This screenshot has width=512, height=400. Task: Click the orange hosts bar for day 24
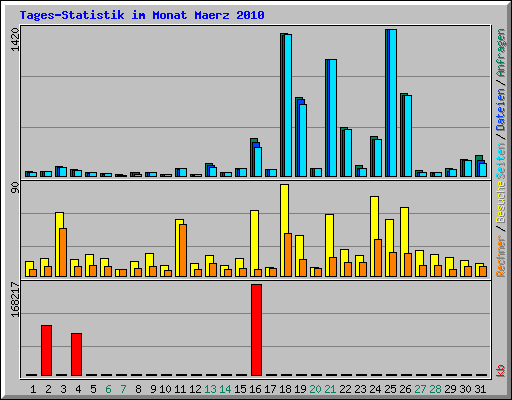[378, 258]
